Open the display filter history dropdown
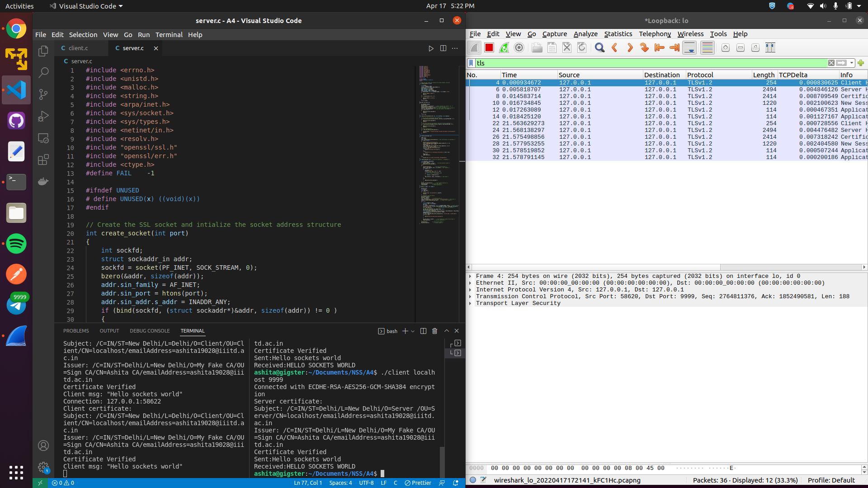 click(x=852, y=63)
